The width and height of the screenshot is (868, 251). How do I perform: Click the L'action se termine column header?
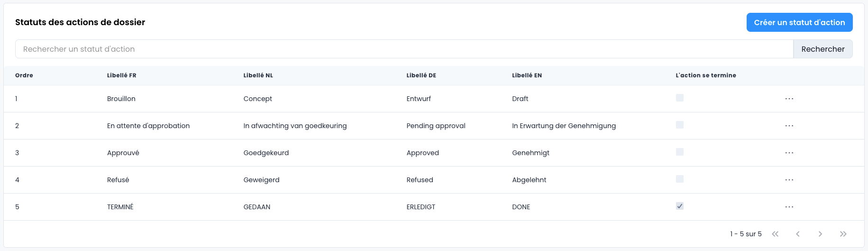click(x=705, y=75)
